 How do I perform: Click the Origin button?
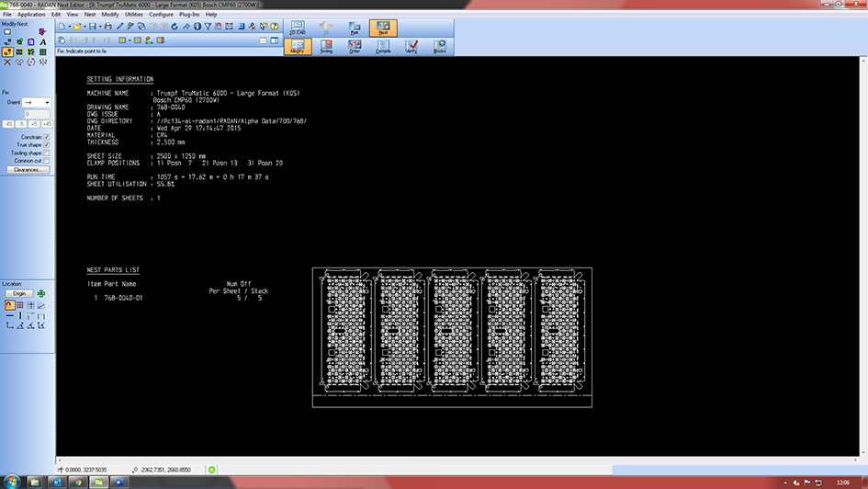tap(19, 293)
